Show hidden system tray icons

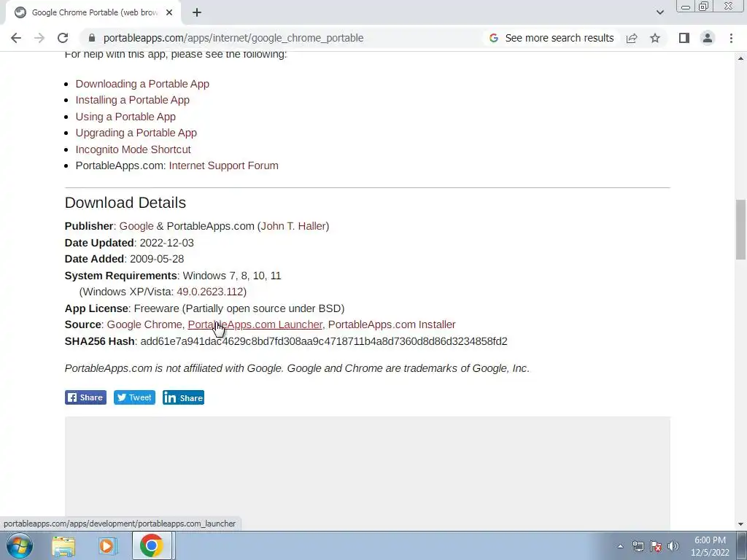[620, 546]
